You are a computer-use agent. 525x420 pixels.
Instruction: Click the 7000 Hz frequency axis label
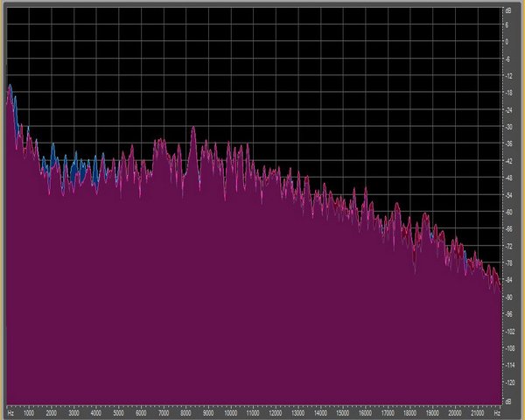(x=164, y=413)
